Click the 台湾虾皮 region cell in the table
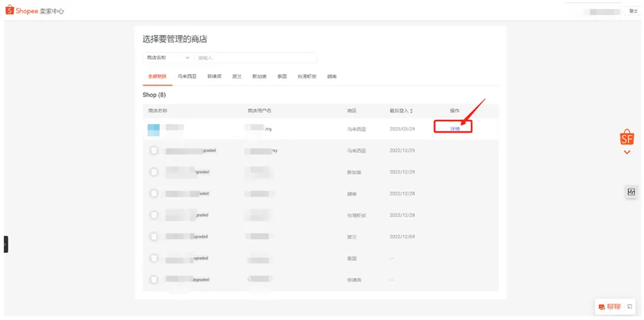This screenshot has height=320, width=644. (x=356, y=215)
